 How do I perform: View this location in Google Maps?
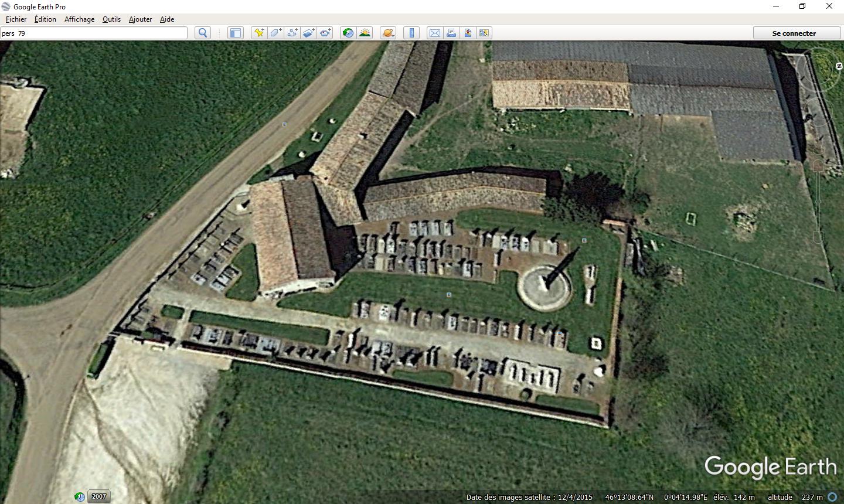coord(484,33)
